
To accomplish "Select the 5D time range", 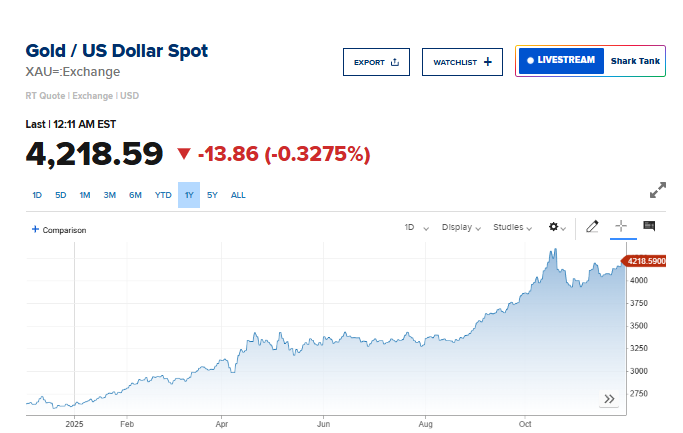I will [61, 195].
